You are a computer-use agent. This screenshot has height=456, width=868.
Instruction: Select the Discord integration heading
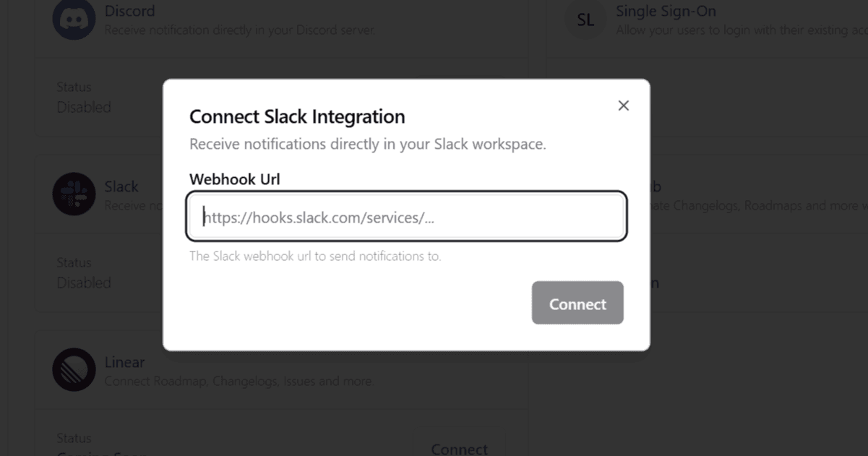point(130,11)
